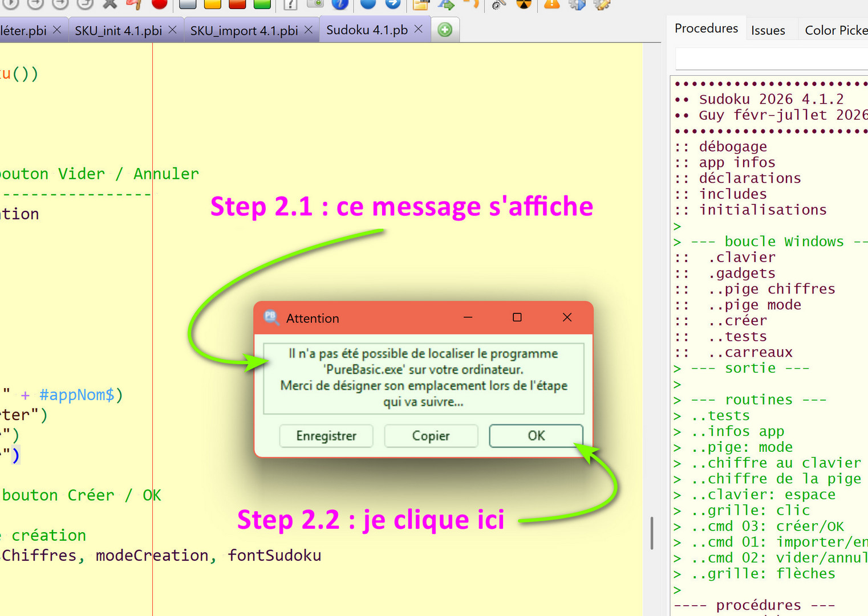Jump to 'app infos' marker in Procedures

tap(737, 162)
